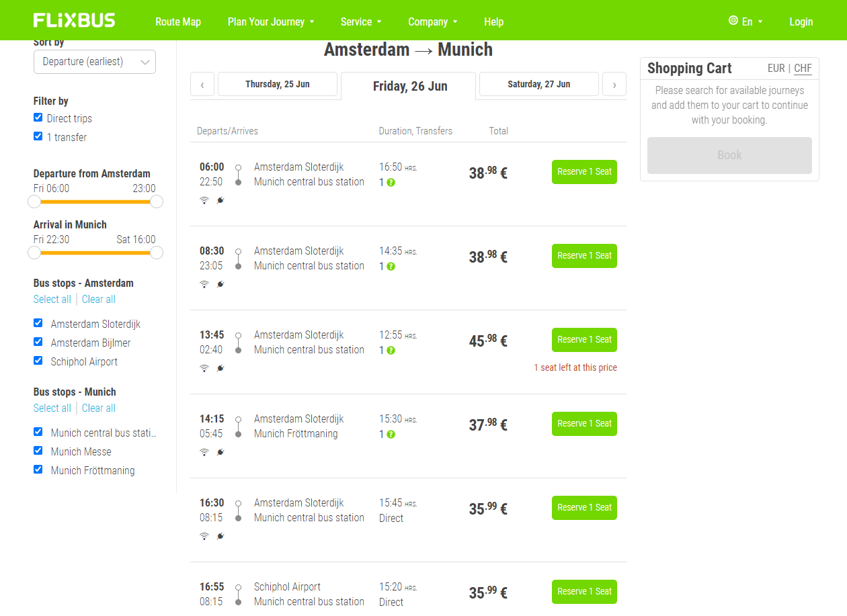Click the language globe icon
The width and height of the screenshot is (847, 616).
point(733,21)
